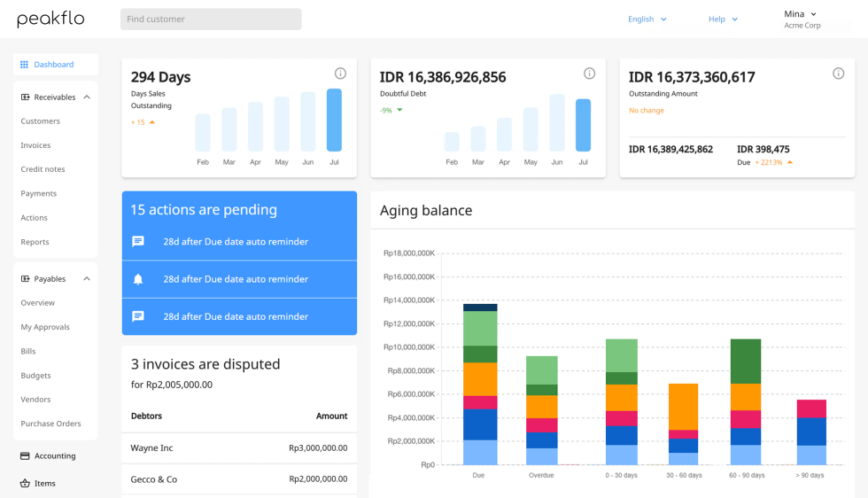The height and width of the screenshot is (498, 868).
Task: Click the Find customer search field
Action: coord(211,19)
